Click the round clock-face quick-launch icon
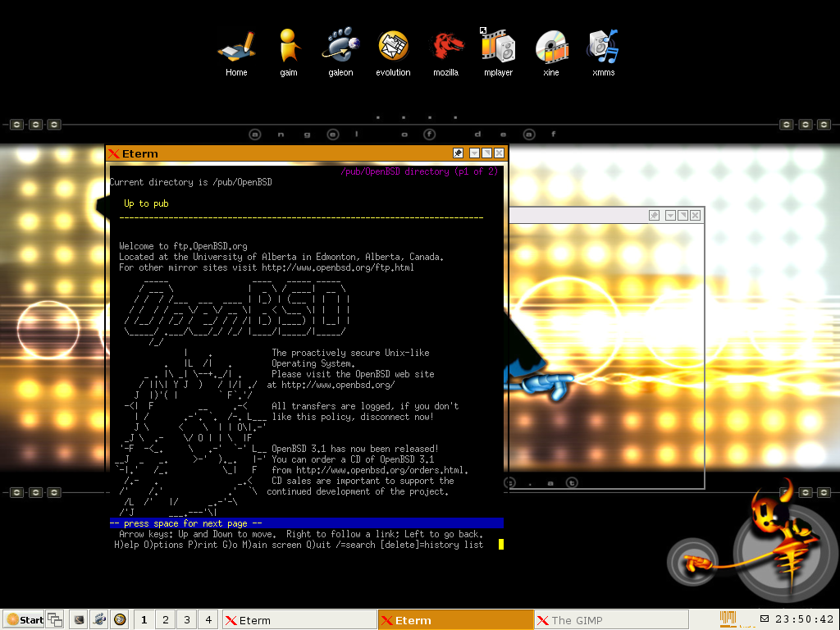The image size is (840, 630). [x=120, y=620]
